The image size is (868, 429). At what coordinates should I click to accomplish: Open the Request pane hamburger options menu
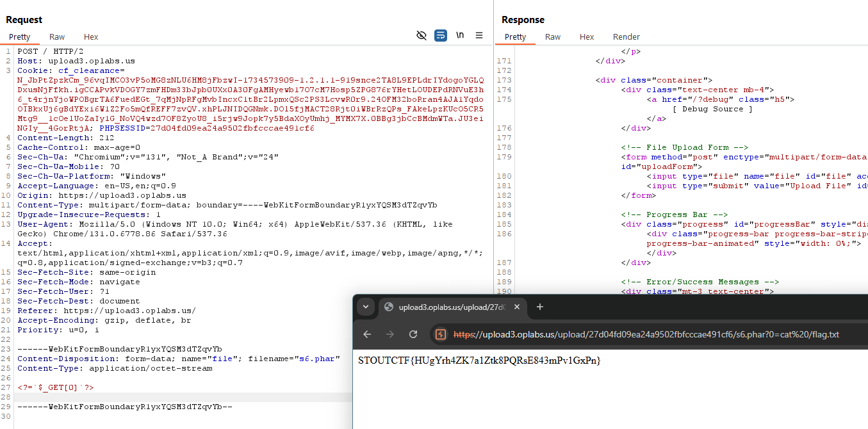point(479,35)
